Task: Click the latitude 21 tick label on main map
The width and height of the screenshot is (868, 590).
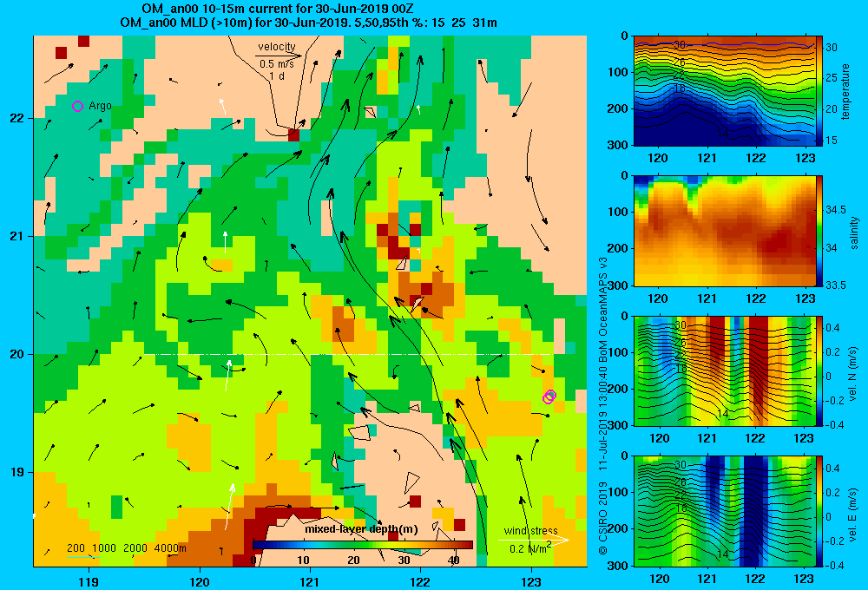Action: tap(17, 236)
